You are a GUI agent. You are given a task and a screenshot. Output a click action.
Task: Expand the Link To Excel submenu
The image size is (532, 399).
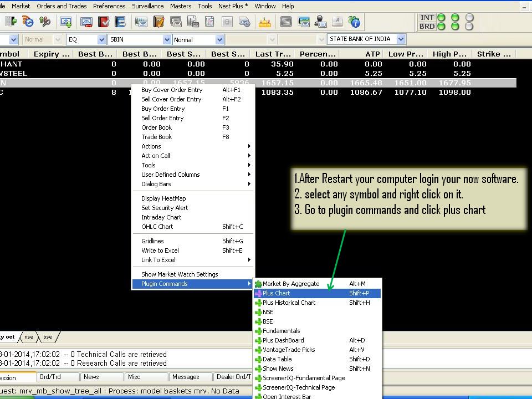[x=193, y=260]
